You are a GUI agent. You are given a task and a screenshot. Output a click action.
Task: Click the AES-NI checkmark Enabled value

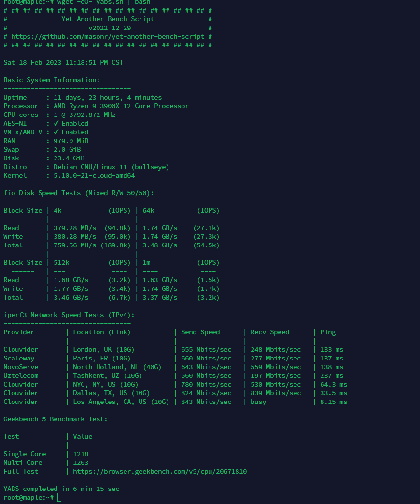pos(71,123)
